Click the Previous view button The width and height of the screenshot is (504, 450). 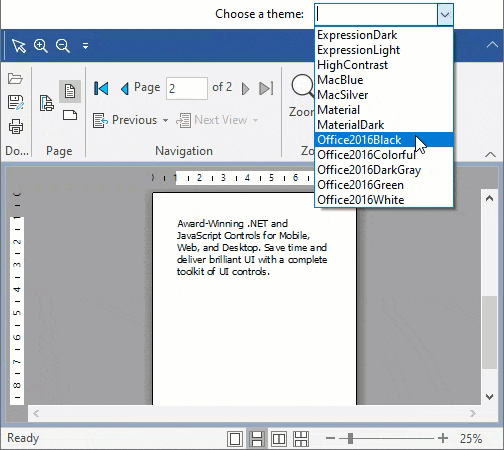pyautogui.click(x=125, y=120)
